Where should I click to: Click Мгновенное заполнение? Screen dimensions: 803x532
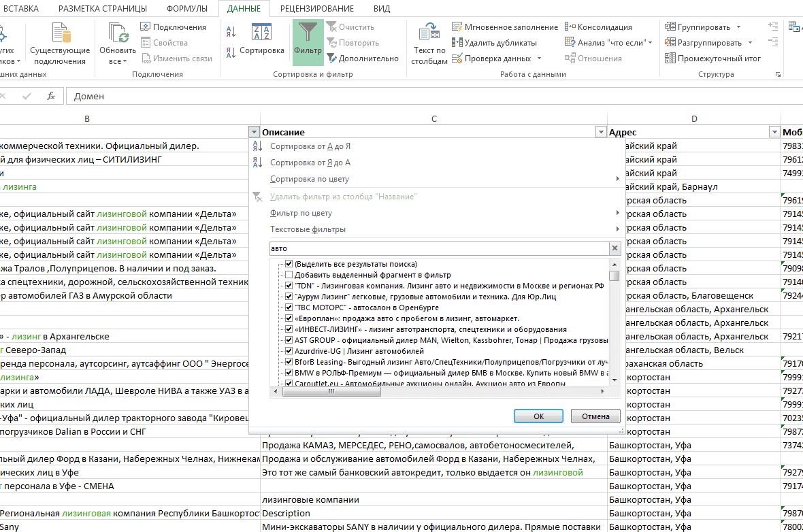click(x=505, y=27)
